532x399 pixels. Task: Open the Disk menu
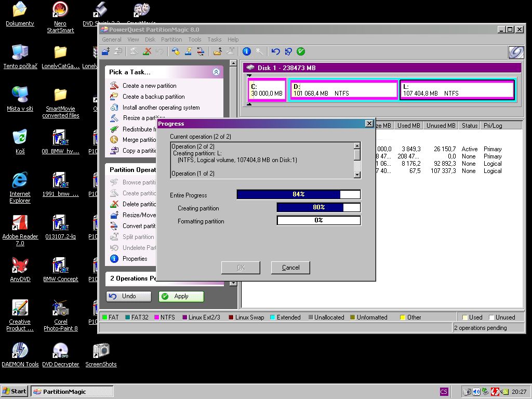pyautogui.click(x=150, y=39)
